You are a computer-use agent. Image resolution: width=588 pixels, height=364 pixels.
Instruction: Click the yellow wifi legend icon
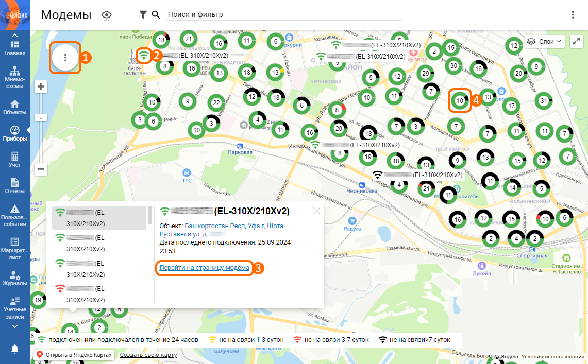pyautogui.click(x=212, y=340)
